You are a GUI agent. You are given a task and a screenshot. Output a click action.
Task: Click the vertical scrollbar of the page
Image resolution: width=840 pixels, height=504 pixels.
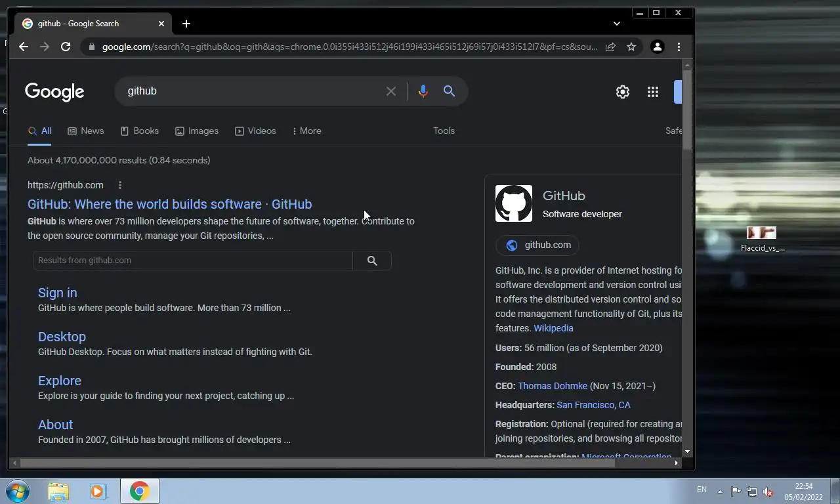click(687, 112)
